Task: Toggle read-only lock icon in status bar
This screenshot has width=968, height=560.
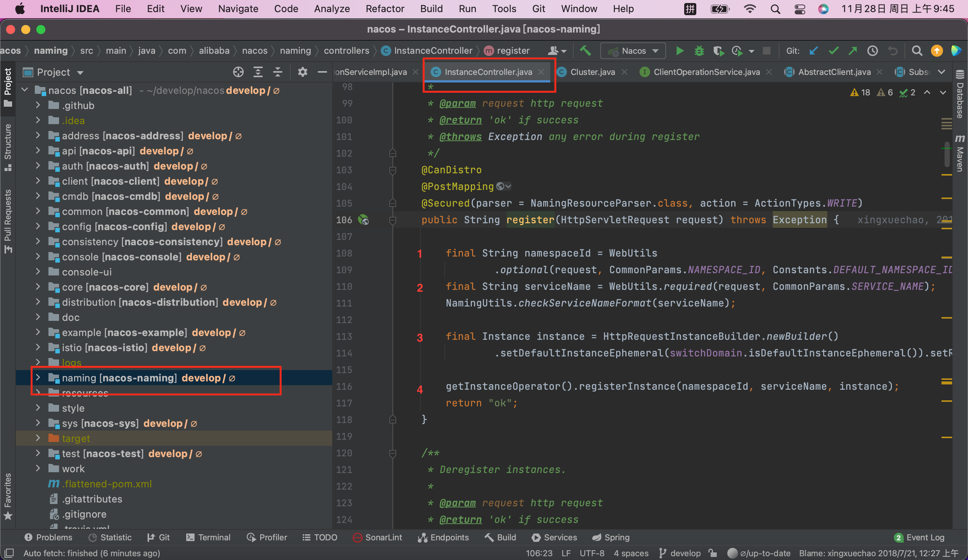Action: coord(713,553)
